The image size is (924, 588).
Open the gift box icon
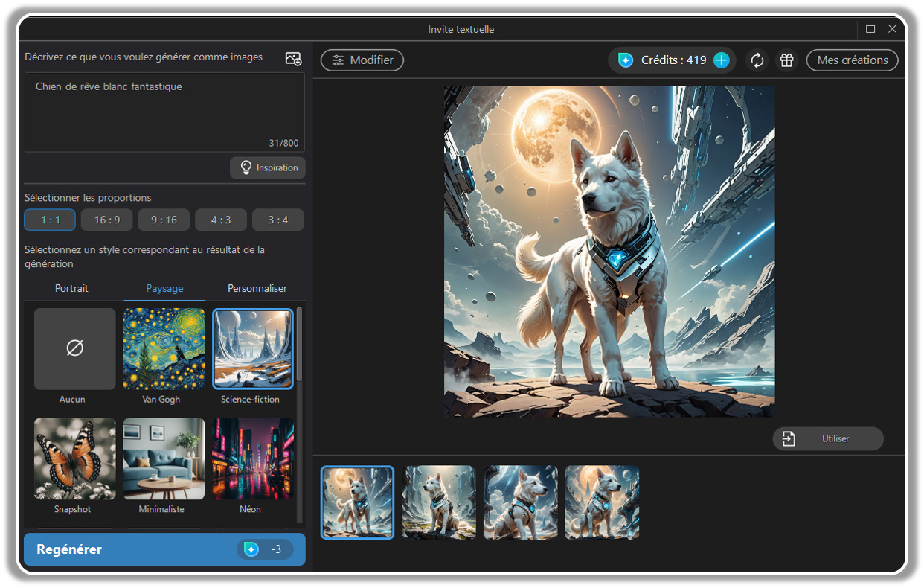[786, 60]
